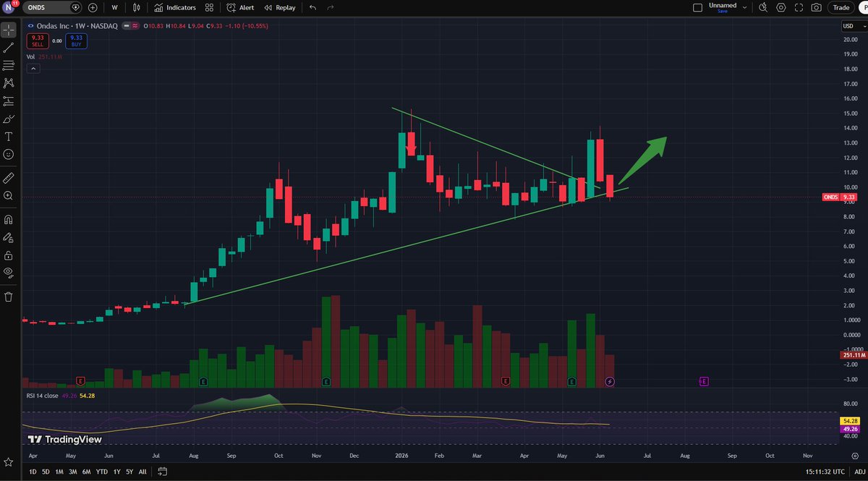Switch to 1Y date range

coord(117,472)
